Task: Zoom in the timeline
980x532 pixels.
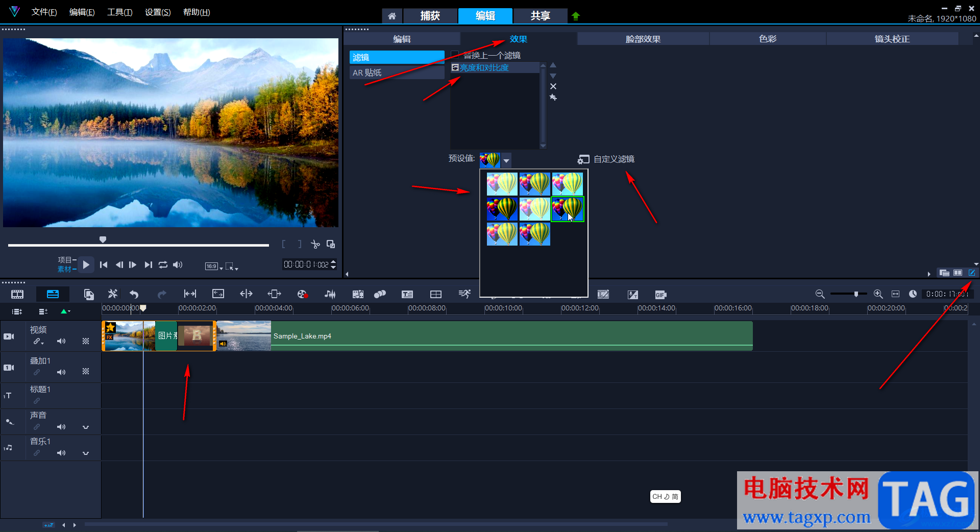Action: tap(878, 294)
